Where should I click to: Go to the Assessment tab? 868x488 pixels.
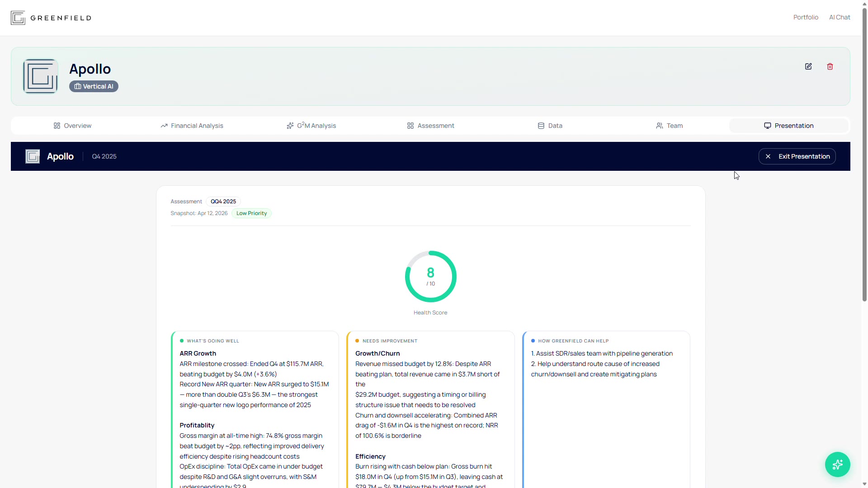click(x=430, y=126)
